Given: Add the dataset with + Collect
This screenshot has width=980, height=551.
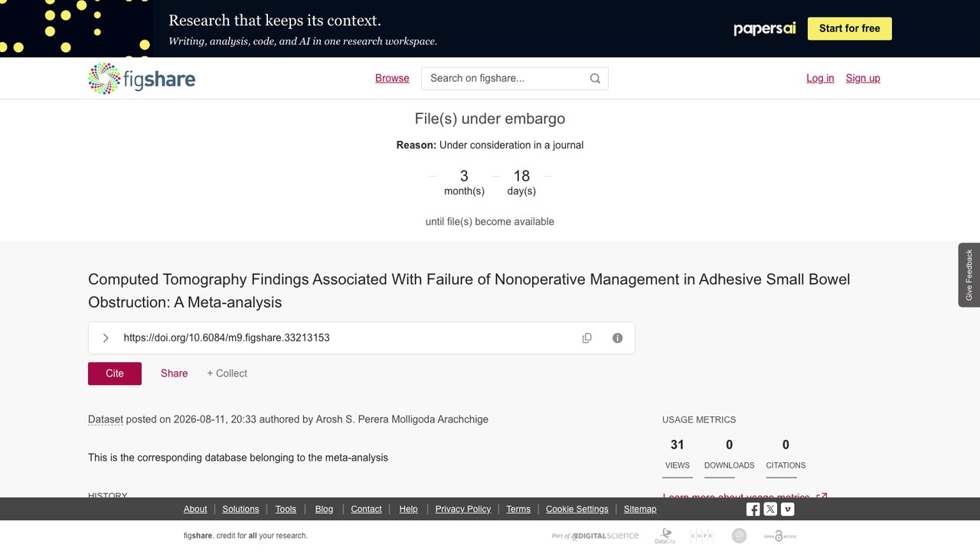Looking at the screenshot, I should 227,373.
